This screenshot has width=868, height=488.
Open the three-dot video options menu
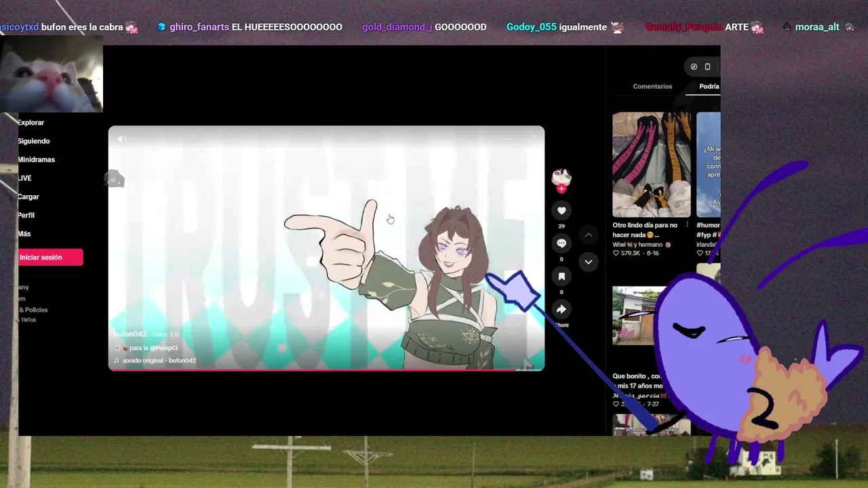[507, 139]
